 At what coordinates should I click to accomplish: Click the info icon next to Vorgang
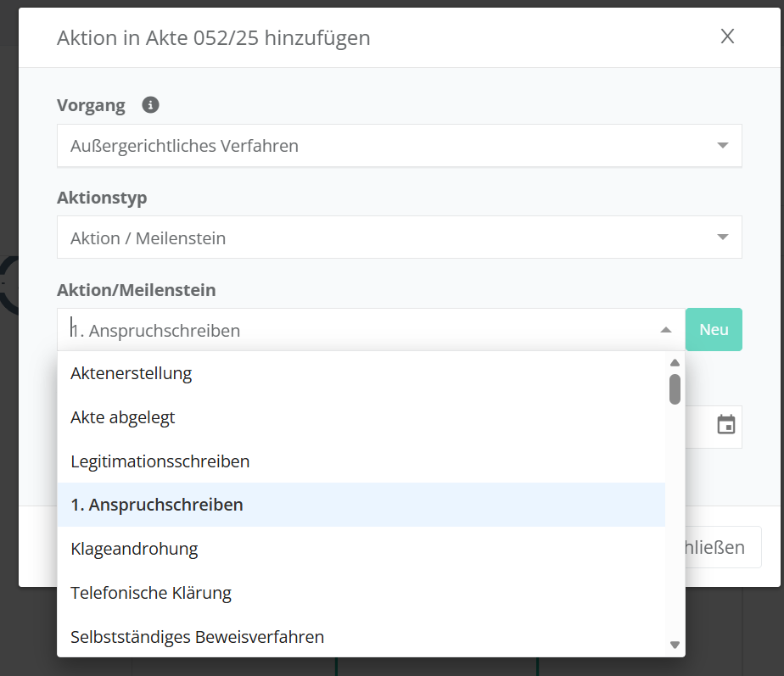coord(151,105)
